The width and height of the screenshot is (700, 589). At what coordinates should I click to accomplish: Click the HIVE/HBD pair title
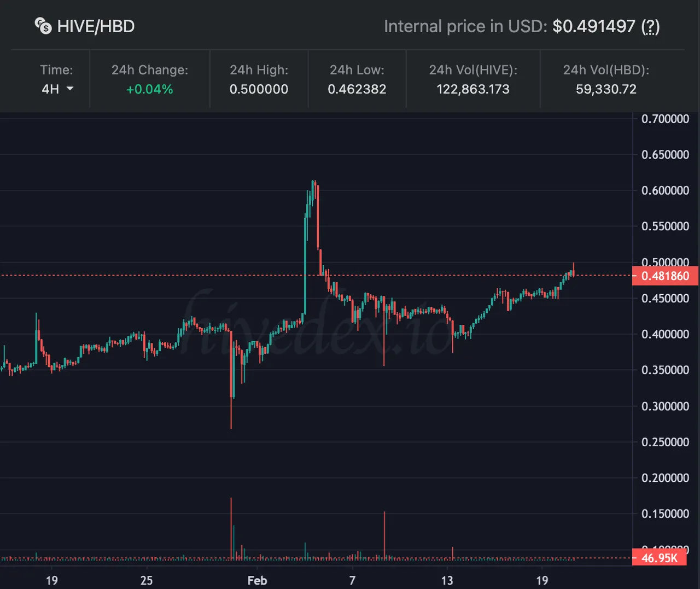click(x=96, y=26)
